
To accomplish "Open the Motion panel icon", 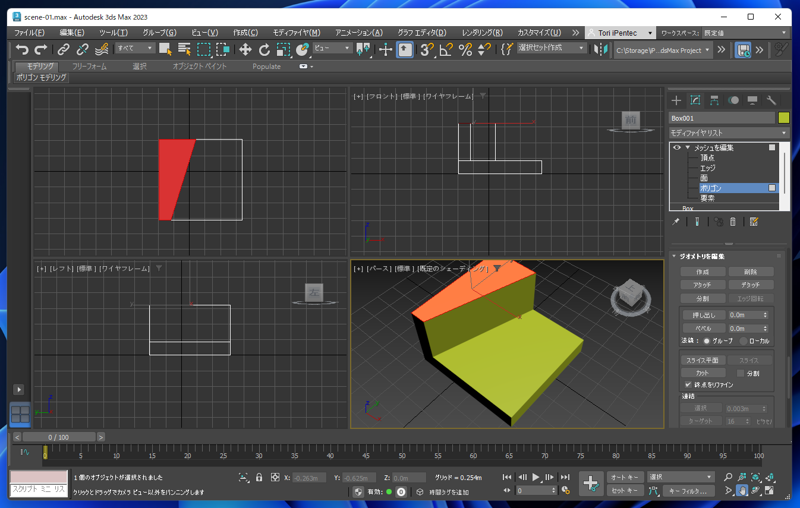I will click(734, 100).
